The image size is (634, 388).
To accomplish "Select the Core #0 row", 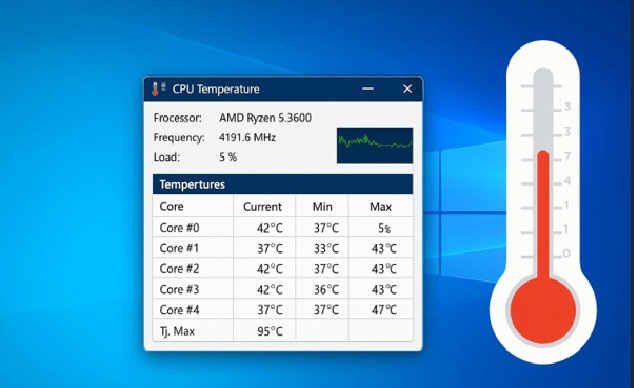I will tap(283, 227).
